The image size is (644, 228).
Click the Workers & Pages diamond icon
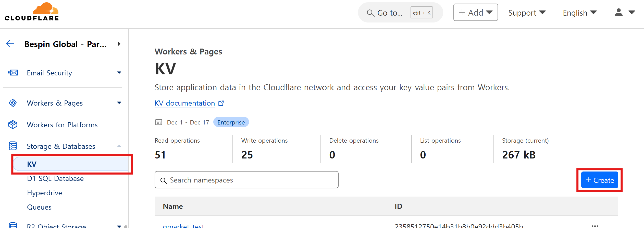(x=13, y=103)
